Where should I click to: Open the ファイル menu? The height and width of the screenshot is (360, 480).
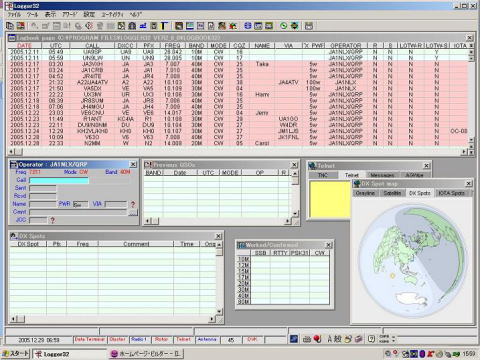coord(14,14)
